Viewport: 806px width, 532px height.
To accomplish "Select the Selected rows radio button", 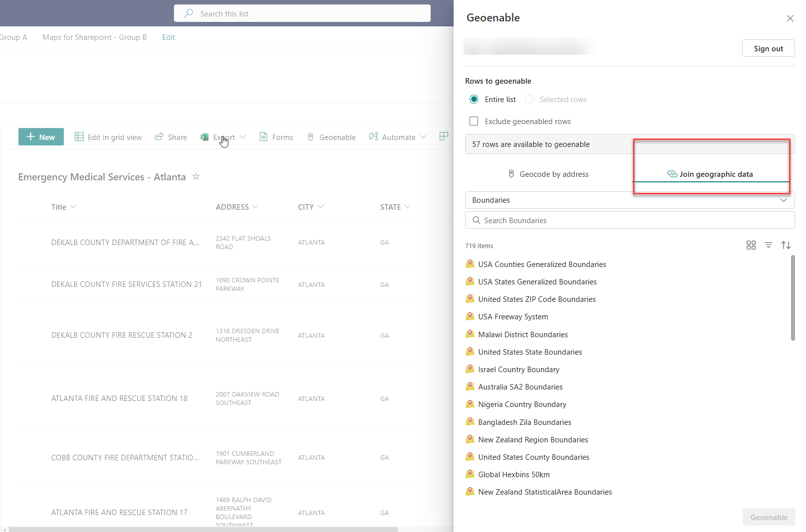I will (x=529, y=99).
